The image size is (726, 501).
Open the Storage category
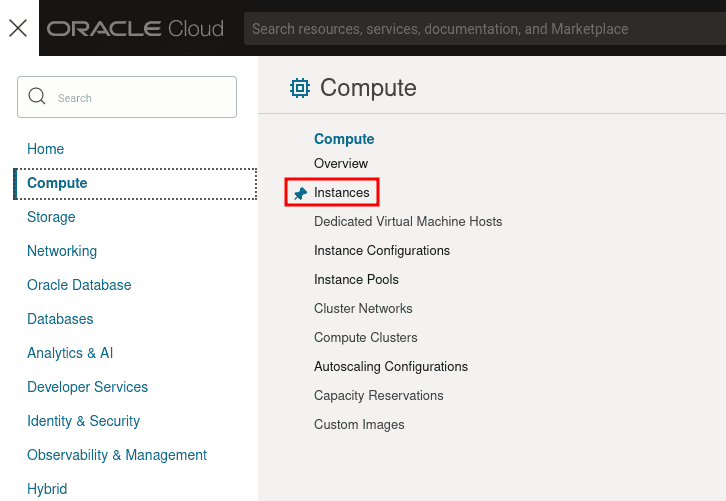(x=51, y=217)
